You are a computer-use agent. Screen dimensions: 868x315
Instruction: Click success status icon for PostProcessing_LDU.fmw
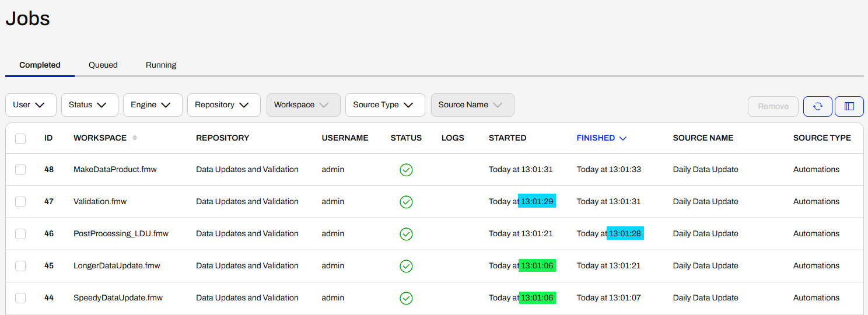[406, 234]
